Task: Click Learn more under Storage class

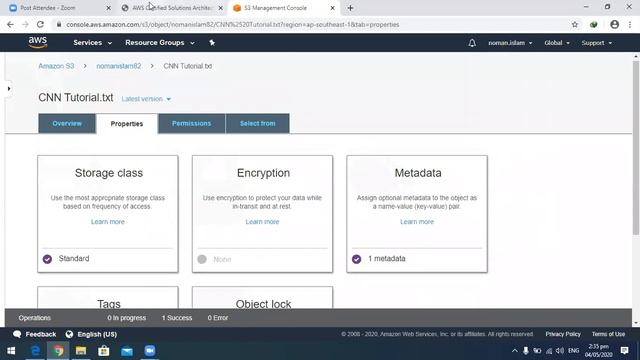Action: [x=108, y=222]
